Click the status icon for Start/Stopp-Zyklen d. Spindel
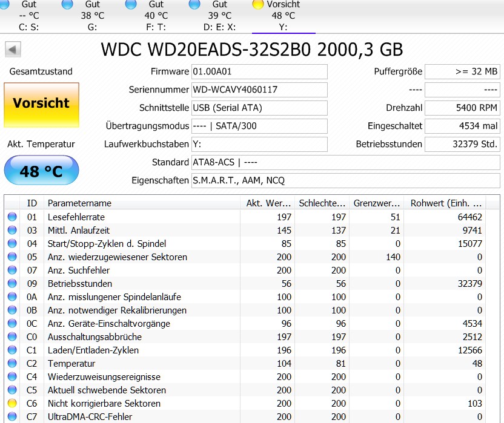The height and width of the screenshot is (423, 504). (x=12, y=243)
